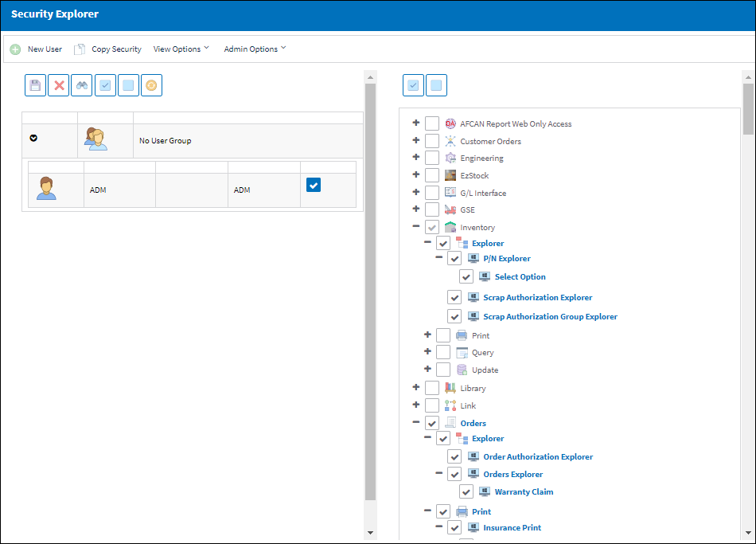Click the Copy Security document icon
Image resolution: width=756 pixels, height=544 pixels.
coord(80,49)
